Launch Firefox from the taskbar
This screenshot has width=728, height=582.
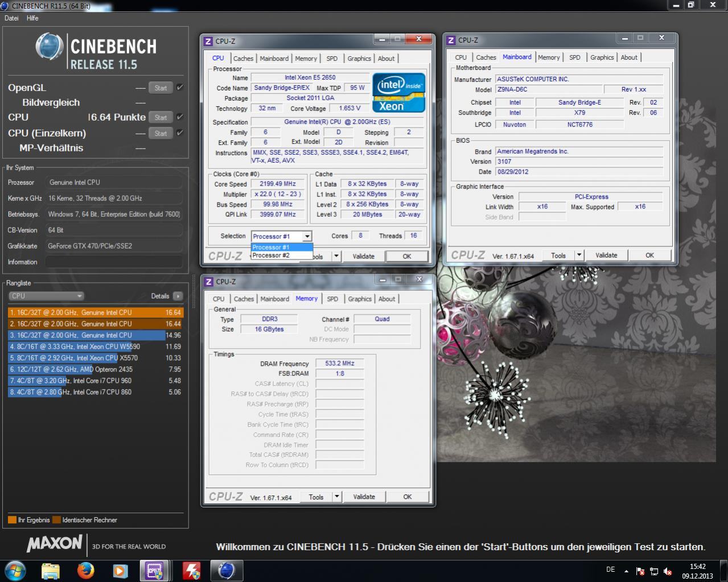pos(85,570)
